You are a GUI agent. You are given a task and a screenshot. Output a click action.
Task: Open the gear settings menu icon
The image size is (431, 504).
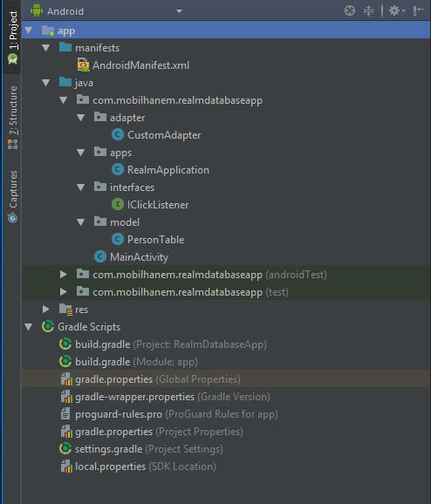pyautogui.click(x=397, y=10)
